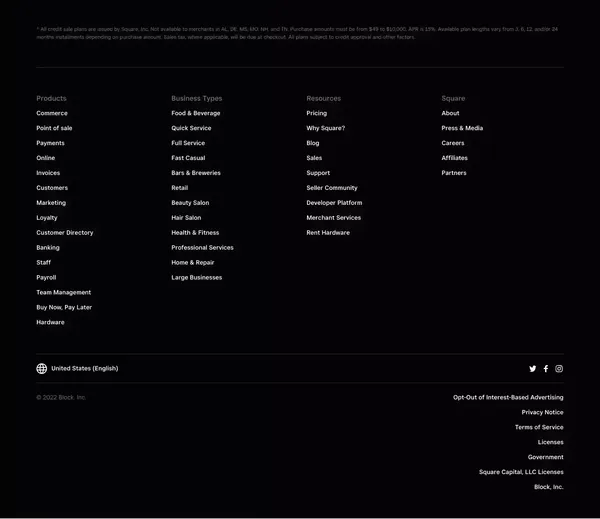This screenshot has width=600, height=519.
Task: Visit Health & Fitness page
Action: [195, 233]
